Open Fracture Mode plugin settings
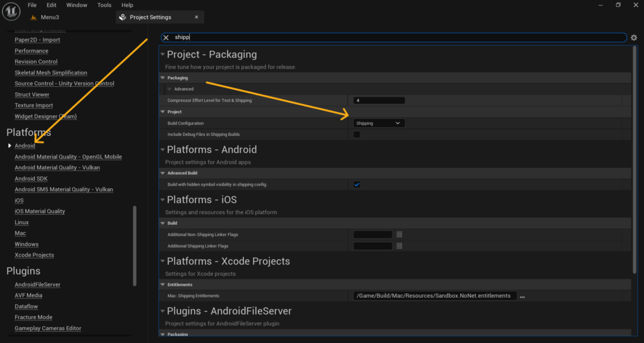This screenshot has width=644, height=343. (33, 318)
